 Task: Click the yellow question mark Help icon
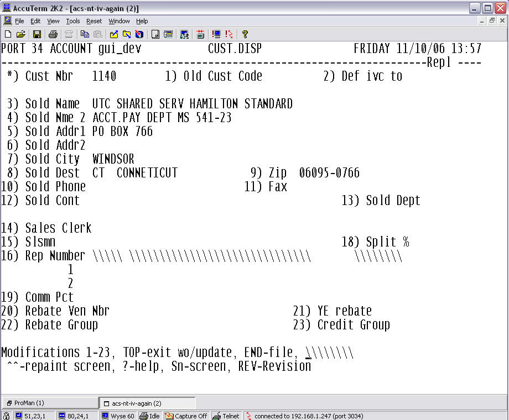[x=245, y=34]
